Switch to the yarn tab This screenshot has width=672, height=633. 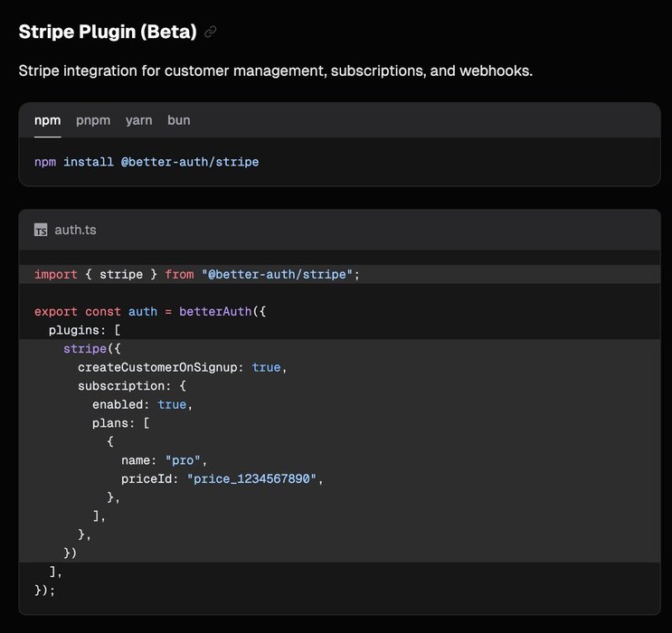pyautogui.click(x=139, y=120)
